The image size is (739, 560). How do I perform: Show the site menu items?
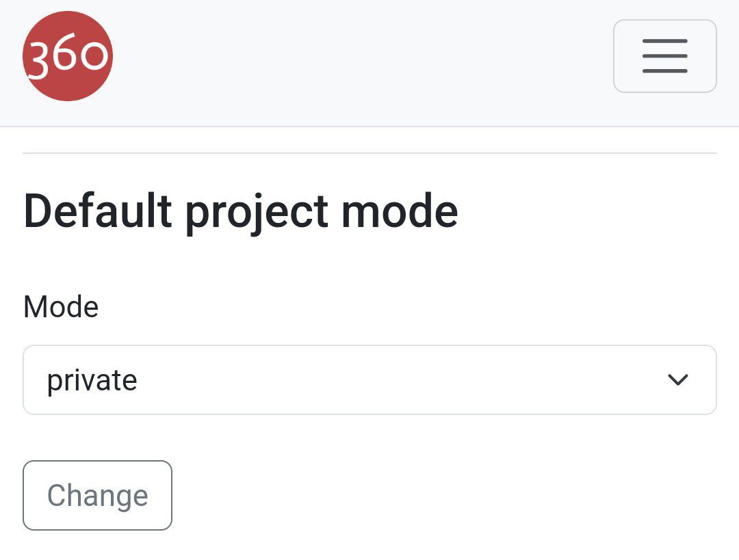(664, 56)
